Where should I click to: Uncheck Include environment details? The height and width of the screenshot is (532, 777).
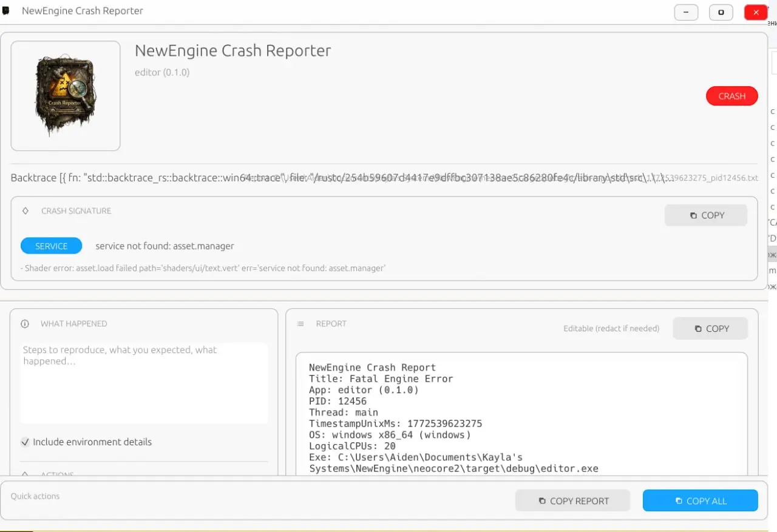point(25,442)
